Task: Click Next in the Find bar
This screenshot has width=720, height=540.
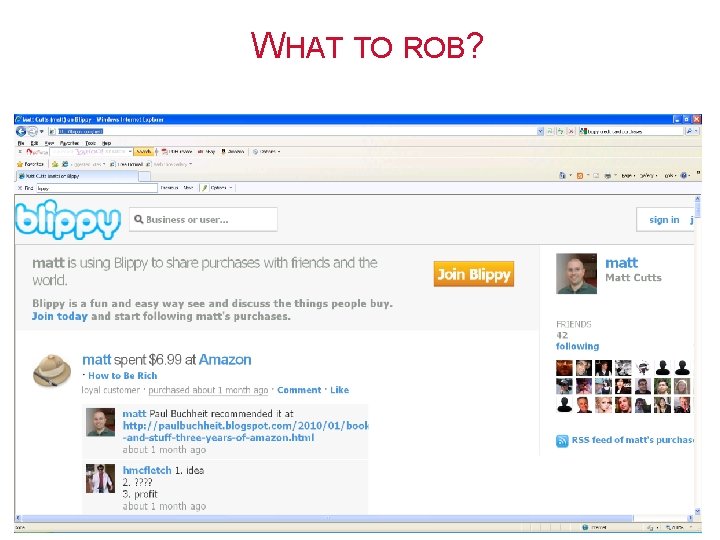Action: tap(188, 188)
